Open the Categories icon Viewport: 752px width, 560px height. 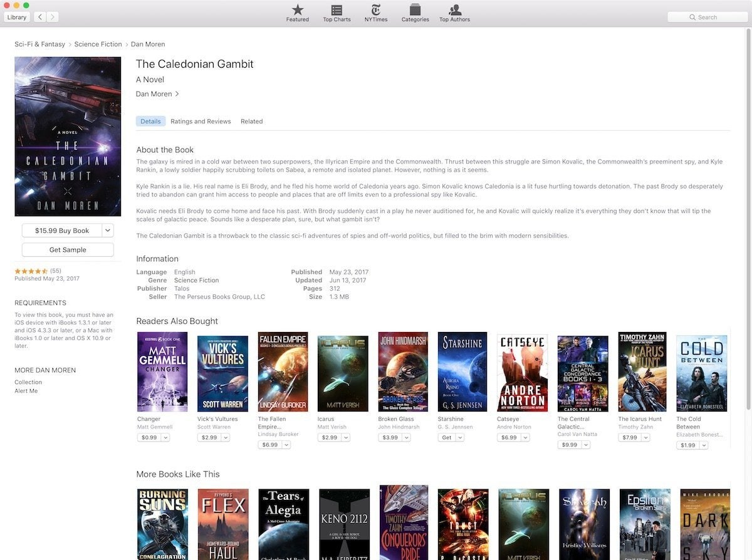[x=415, y=13]
